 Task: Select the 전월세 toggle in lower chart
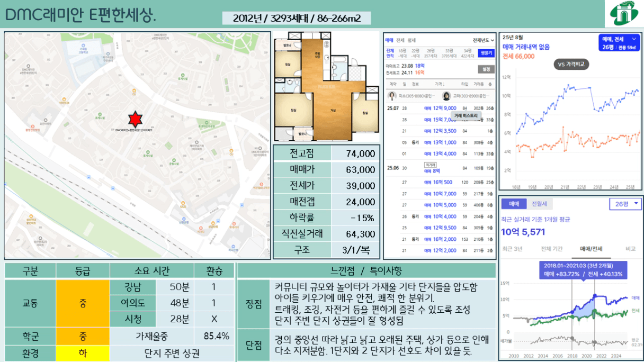click(x=539, y=204)
